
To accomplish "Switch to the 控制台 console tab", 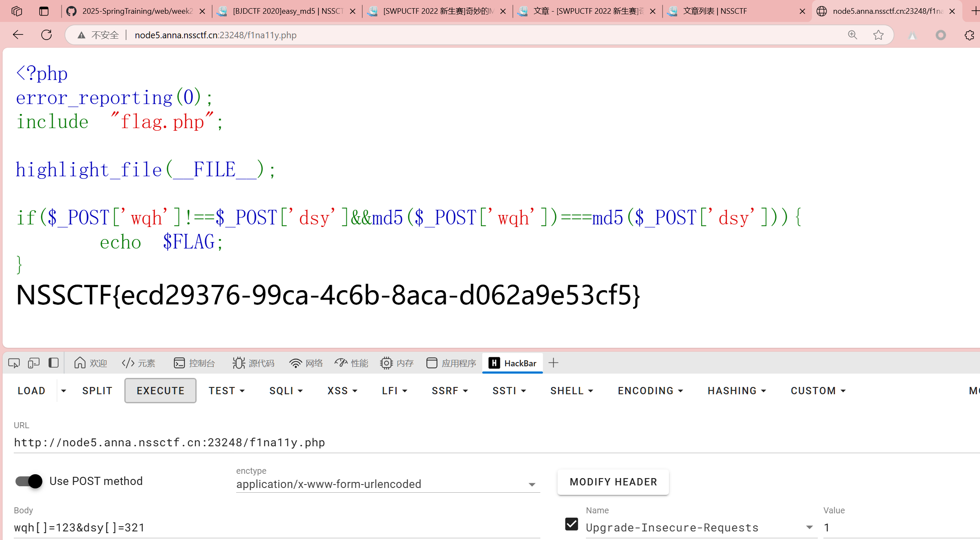I will 194,363.
